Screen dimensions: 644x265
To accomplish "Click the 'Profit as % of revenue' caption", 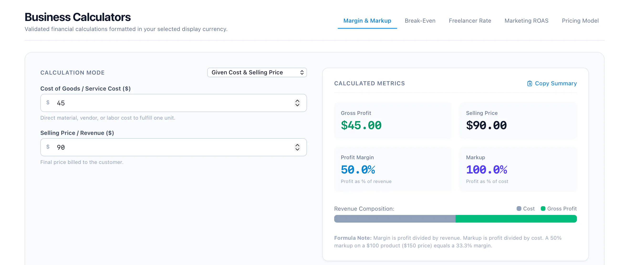I will (x=366, y=182).
